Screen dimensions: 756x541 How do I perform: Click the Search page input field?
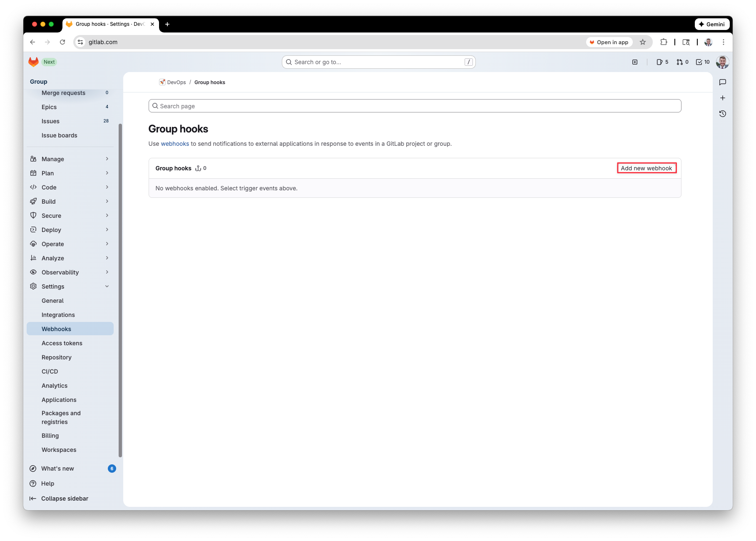pos(415,106)
